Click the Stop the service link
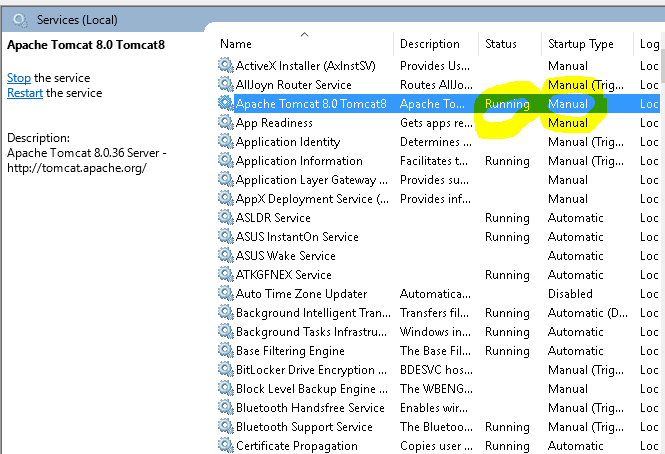This screenshot has height=454, width=665. [x=19, y=78]
